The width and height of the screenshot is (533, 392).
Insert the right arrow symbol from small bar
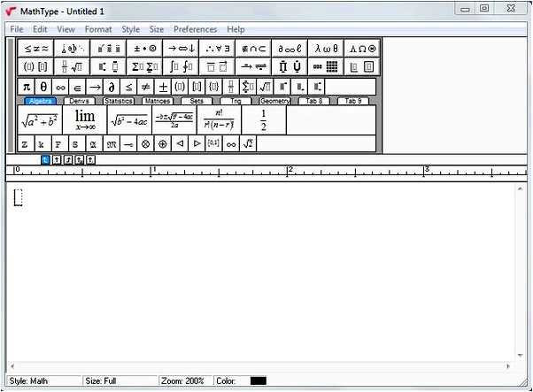coord(95,87)
